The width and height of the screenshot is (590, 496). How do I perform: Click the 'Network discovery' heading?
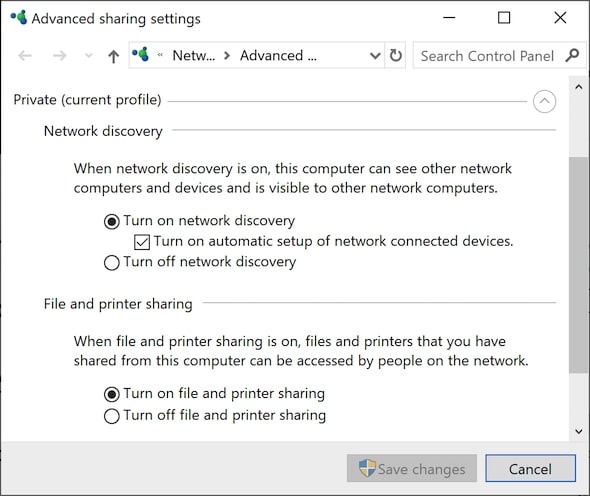click(103, 131)
